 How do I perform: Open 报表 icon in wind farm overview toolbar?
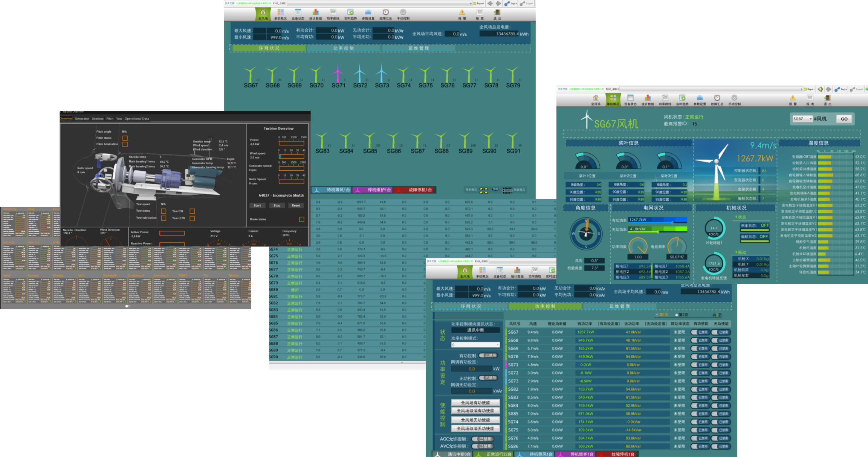coord(480,14)
